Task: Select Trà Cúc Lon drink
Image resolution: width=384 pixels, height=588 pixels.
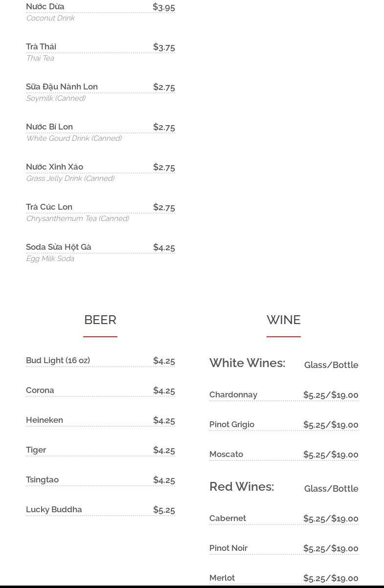Action: click(49, 207)
